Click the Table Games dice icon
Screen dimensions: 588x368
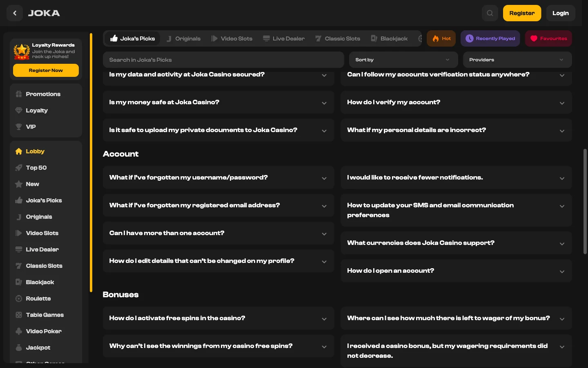[19, 315]
